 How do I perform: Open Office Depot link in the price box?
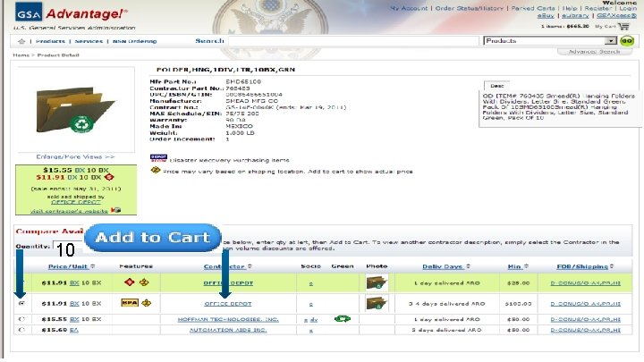(x=75, y=202)
